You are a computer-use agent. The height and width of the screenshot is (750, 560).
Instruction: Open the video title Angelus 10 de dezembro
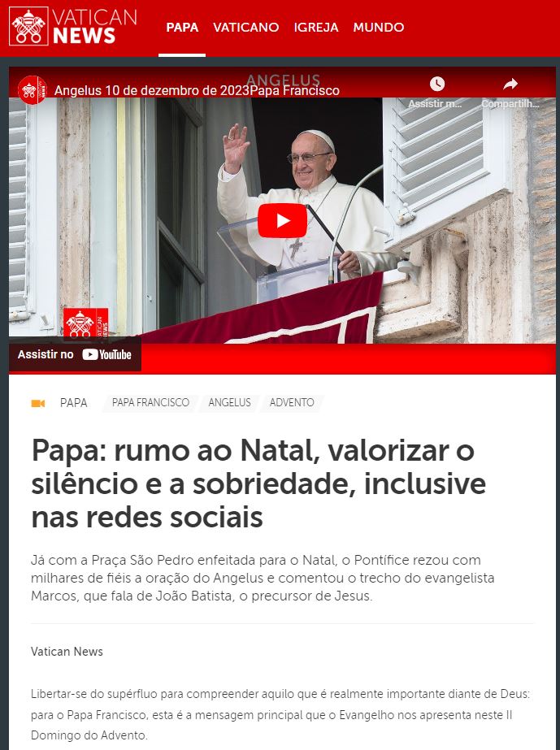click(x=197, y=90)
